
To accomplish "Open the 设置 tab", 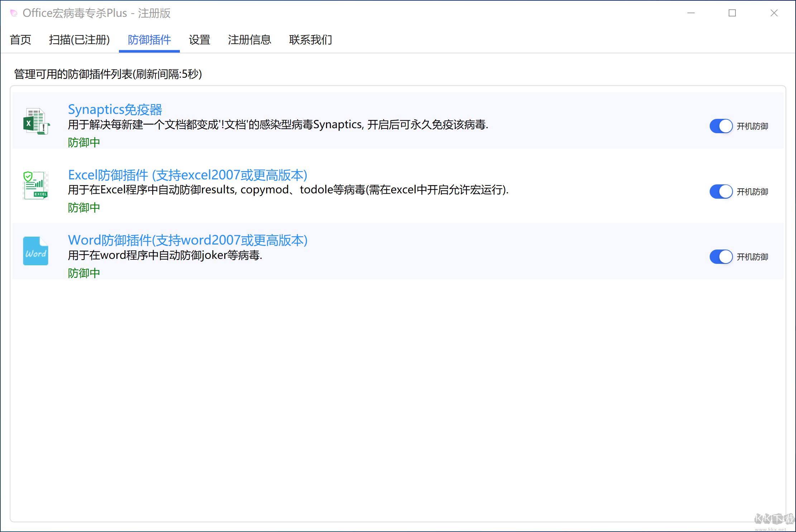I will click(x=200, y=40).
